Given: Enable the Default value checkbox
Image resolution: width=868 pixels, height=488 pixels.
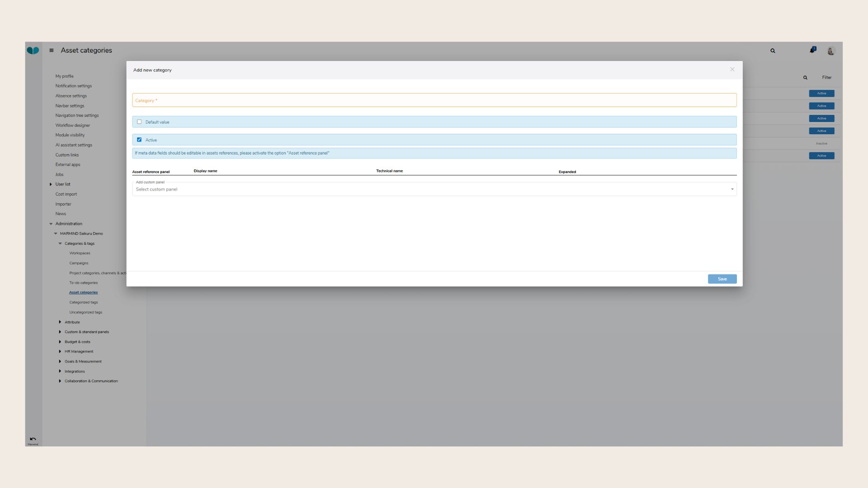Looking at the screenshot, I should coord(139,122).
